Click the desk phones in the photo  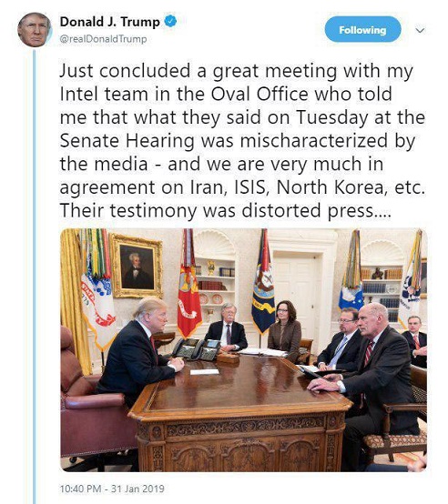click(x=198, y=349)
